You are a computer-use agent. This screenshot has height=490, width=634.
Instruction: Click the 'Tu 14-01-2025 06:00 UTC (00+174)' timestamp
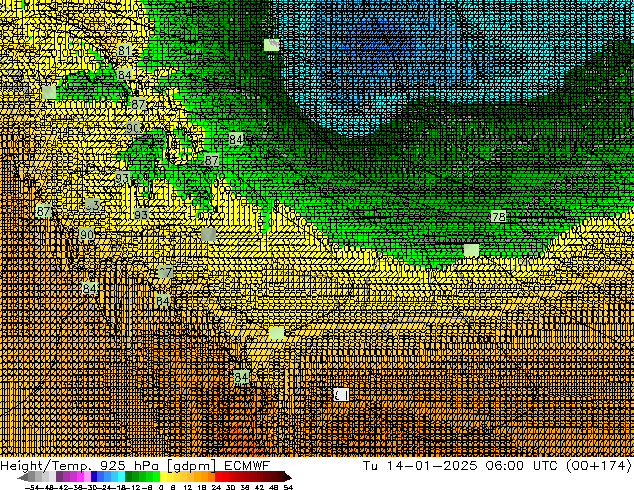[x=497, y=465]
